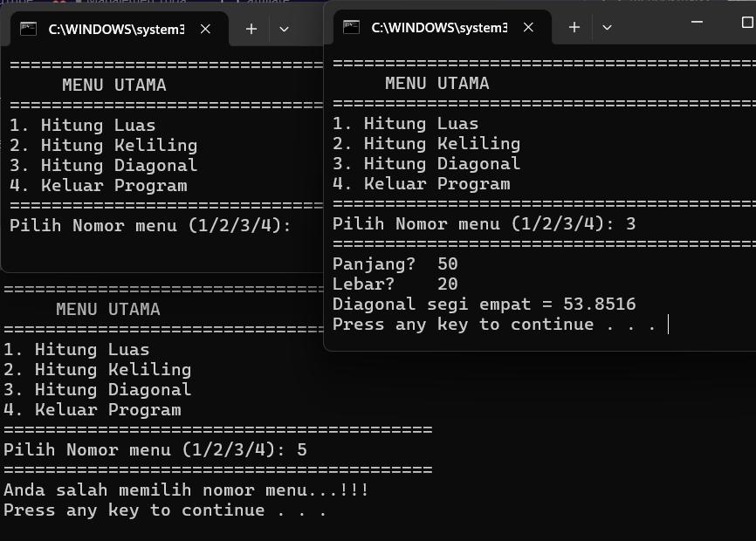
Task: Close the right terminal's C:\WINDOWS\system3 tab
Action: point(529,27)
